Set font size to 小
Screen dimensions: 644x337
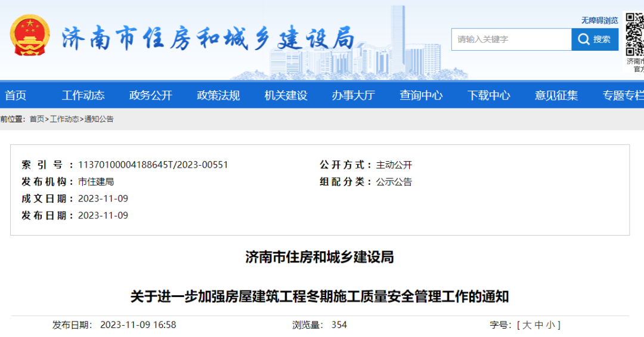point(550,325)
